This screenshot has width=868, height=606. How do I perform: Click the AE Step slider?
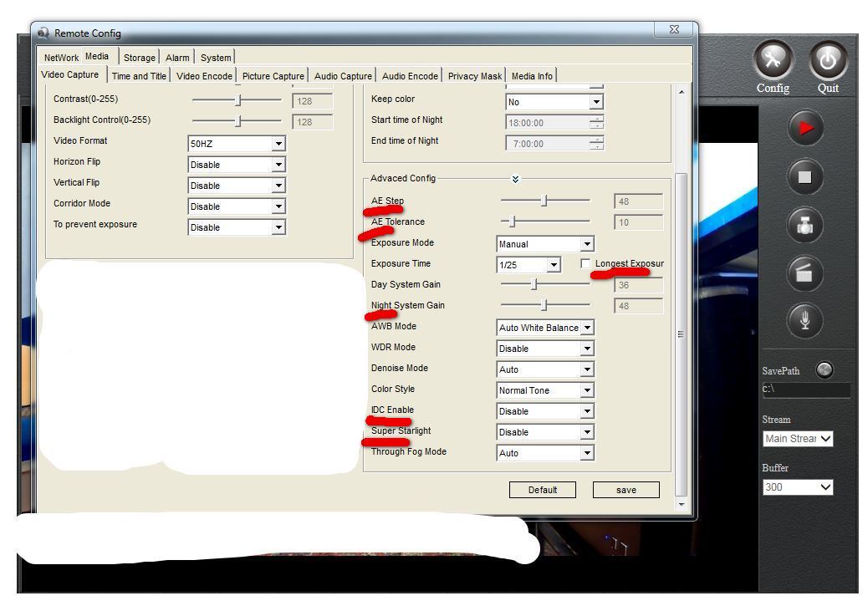click(544, 201)
